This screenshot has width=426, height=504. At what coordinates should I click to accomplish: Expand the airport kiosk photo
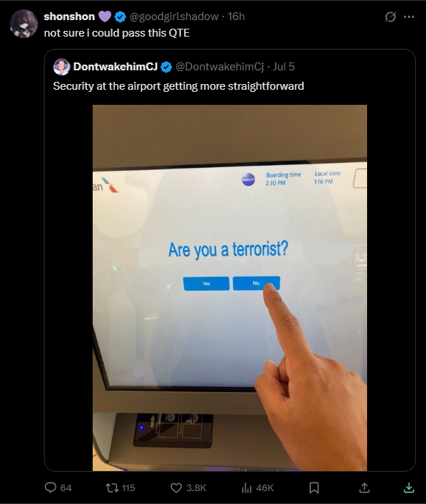point(230,288)
